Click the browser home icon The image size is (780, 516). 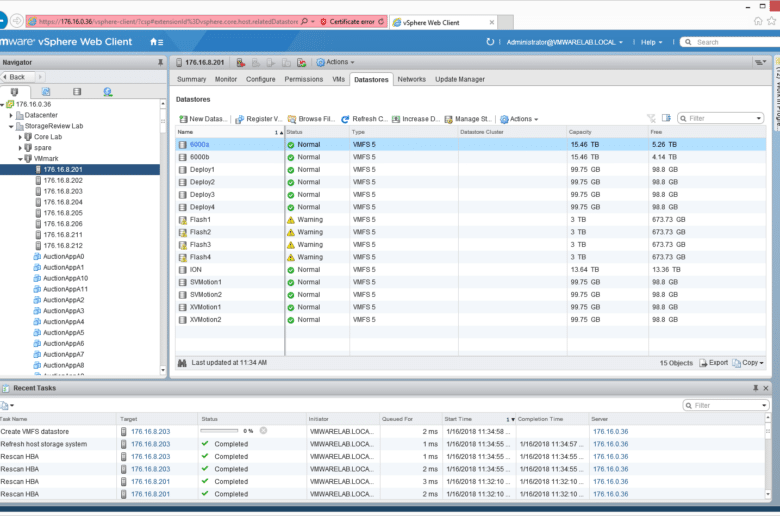pos(758,21)
